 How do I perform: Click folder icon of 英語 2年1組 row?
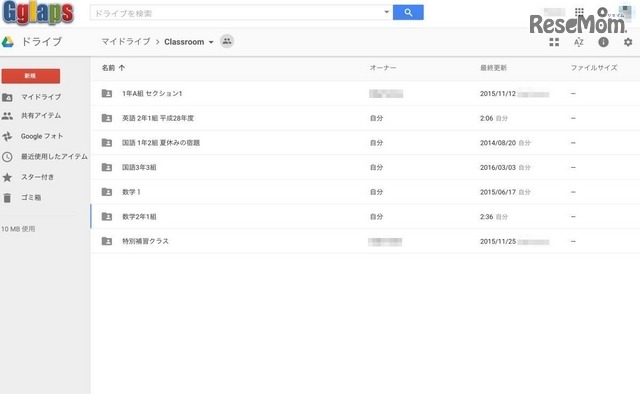click(107, 118)
